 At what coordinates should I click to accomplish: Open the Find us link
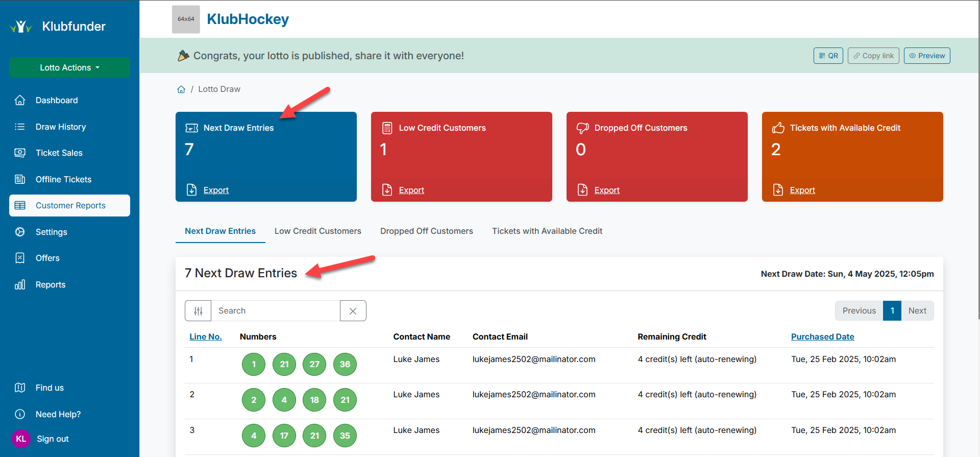coord(50,388)
